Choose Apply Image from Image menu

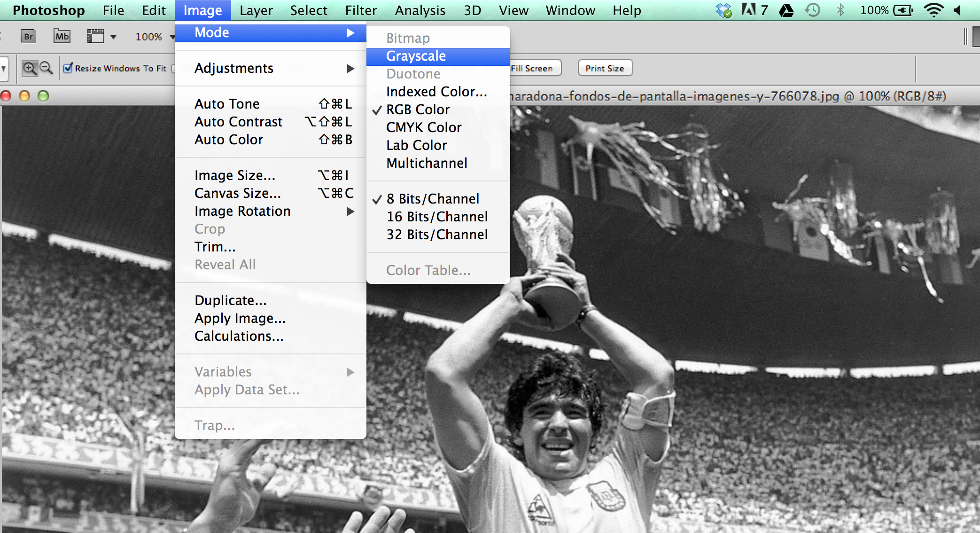[x=271, y=318]
